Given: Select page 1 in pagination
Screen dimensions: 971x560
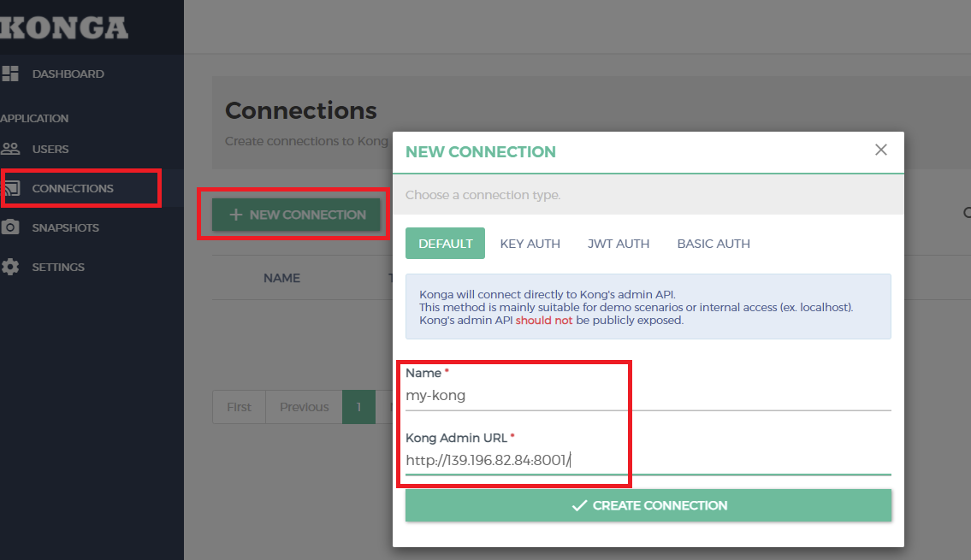Looking at the screenshot, I should click(x=358, y=407).
